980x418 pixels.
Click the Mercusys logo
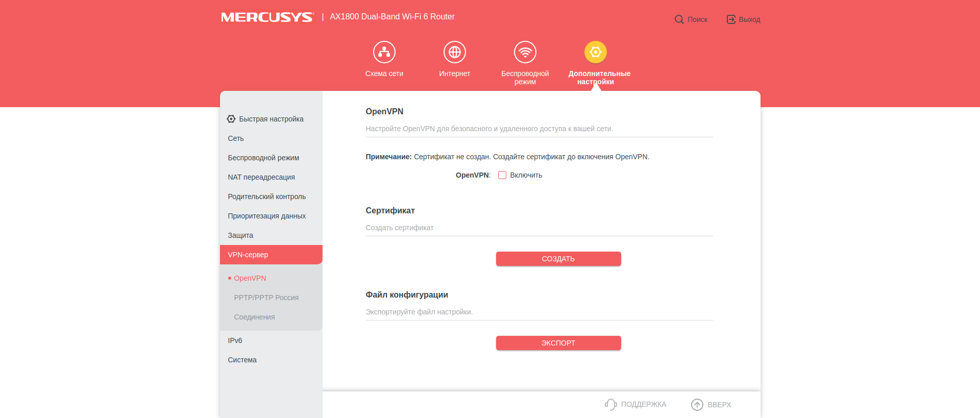tap(267, 17)
